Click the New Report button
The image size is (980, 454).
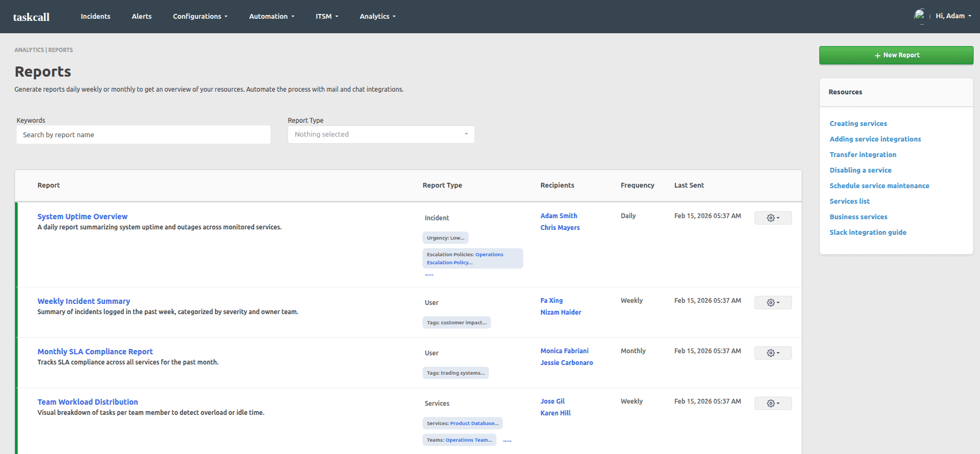pos(896,55)
